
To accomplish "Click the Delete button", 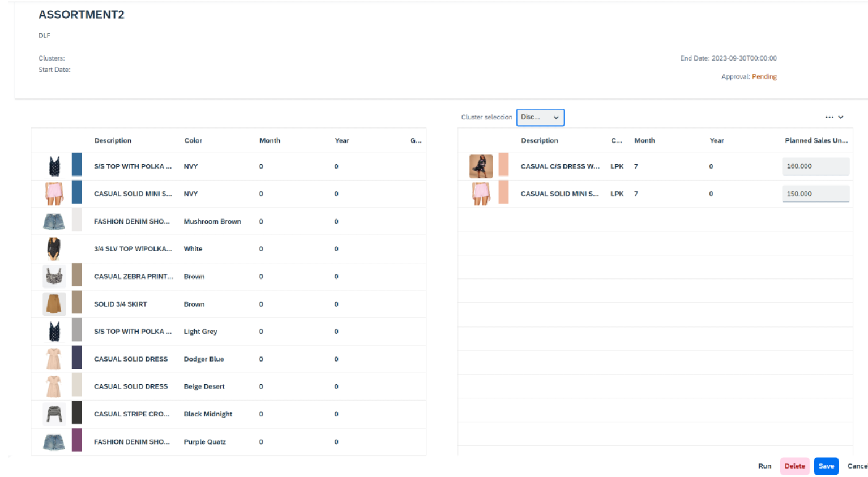I will pos(794,466).
